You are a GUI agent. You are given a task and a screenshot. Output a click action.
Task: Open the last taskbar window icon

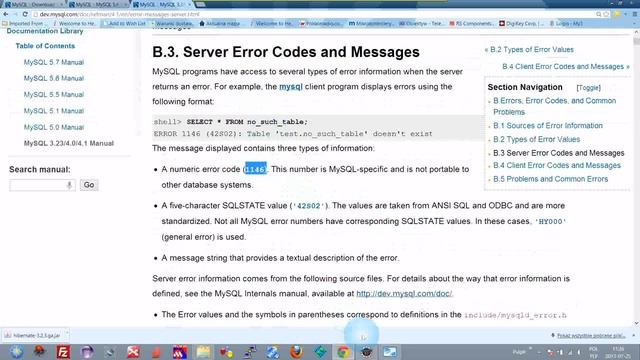point(390,352)
